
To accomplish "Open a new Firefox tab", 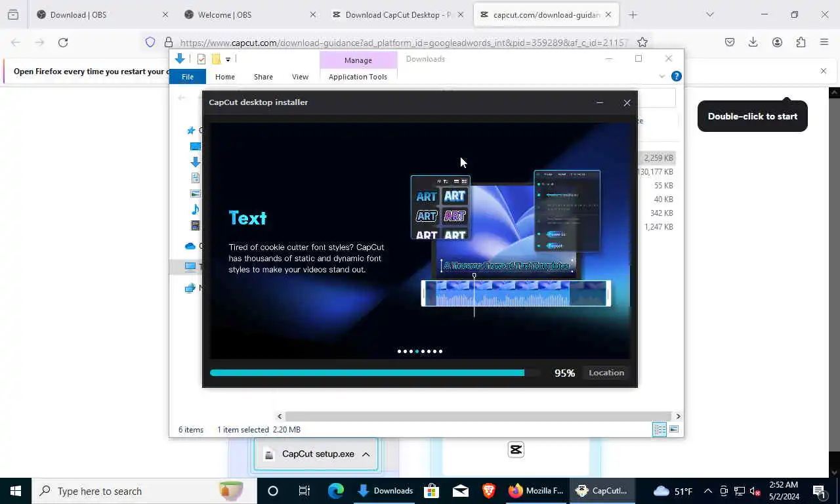I will (x=633, y=14).
